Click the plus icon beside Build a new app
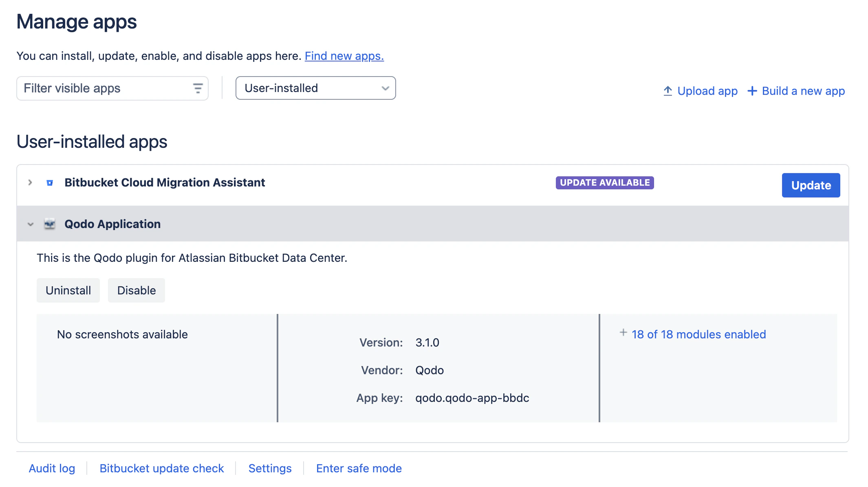Screen dimensions: 868x487 (752, 91)
